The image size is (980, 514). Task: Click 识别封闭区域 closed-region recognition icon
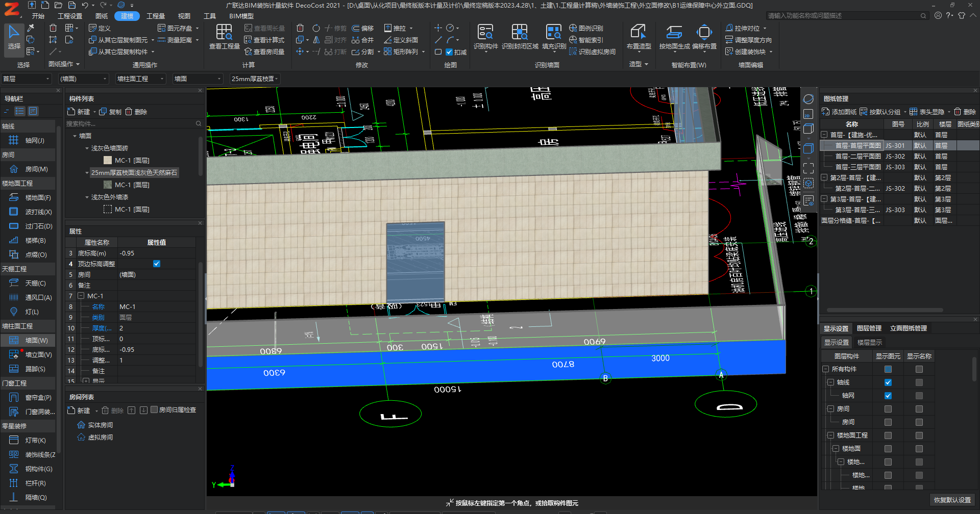520,37
